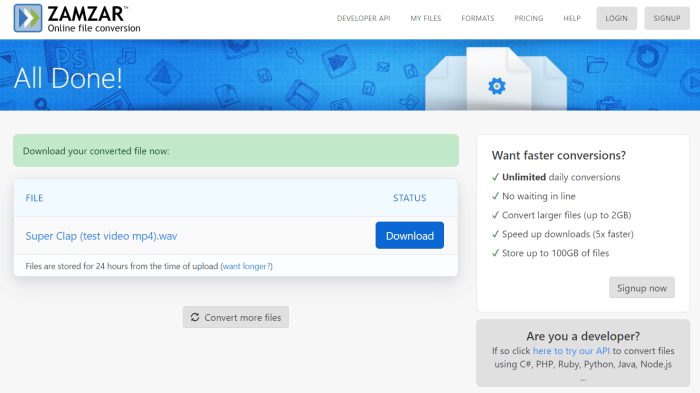Image resolution: width=700 pixels, height=393 pixels.
Task: Click the ellipsis under developer text
Action: point(583,379)
